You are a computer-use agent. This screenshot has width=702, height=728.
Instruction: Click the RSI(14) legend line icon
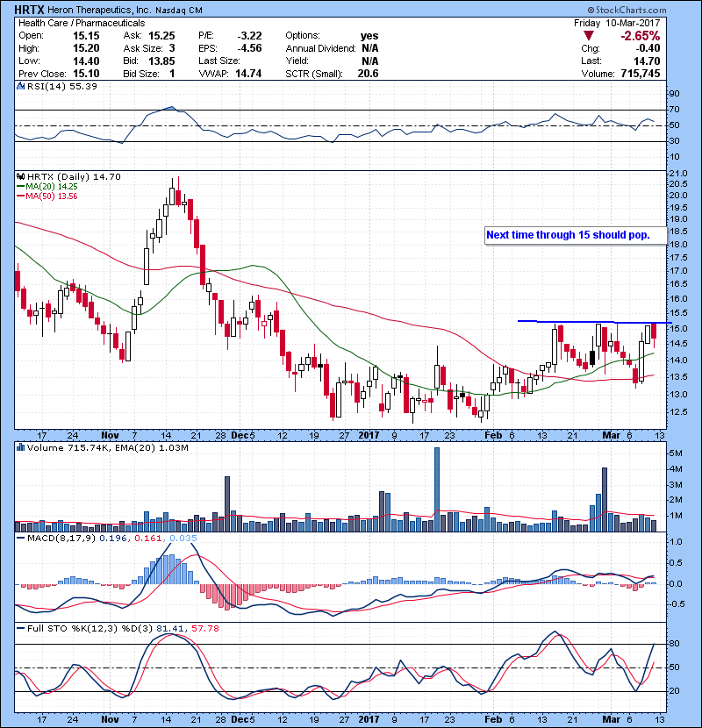pyautogui.click(x=21, y=88)
